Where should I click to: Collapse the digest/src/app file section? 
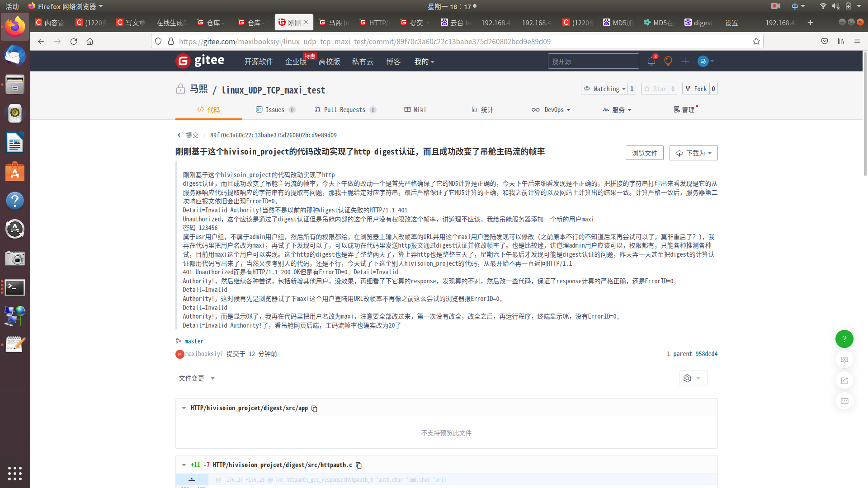coord(184,408)
